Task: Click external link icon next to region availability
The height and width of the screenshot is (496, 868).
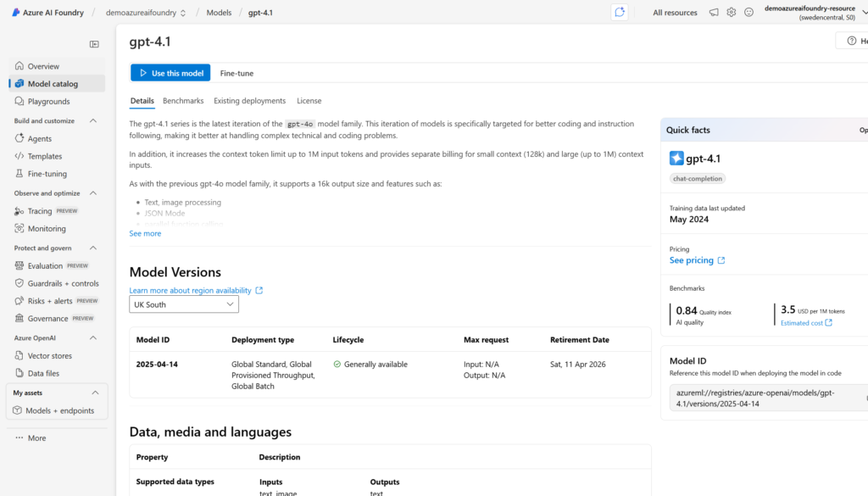Action: coord(259,290)
